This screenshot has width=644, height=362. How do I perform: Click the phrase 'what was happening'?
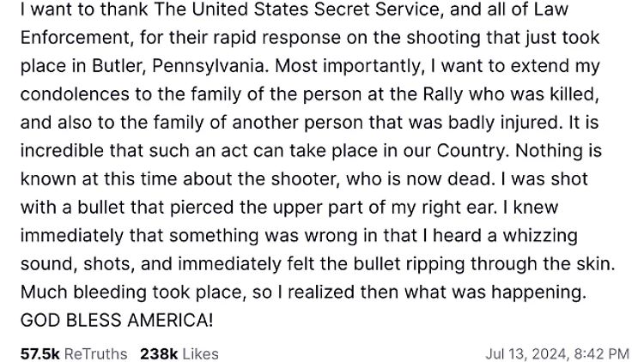493,293
